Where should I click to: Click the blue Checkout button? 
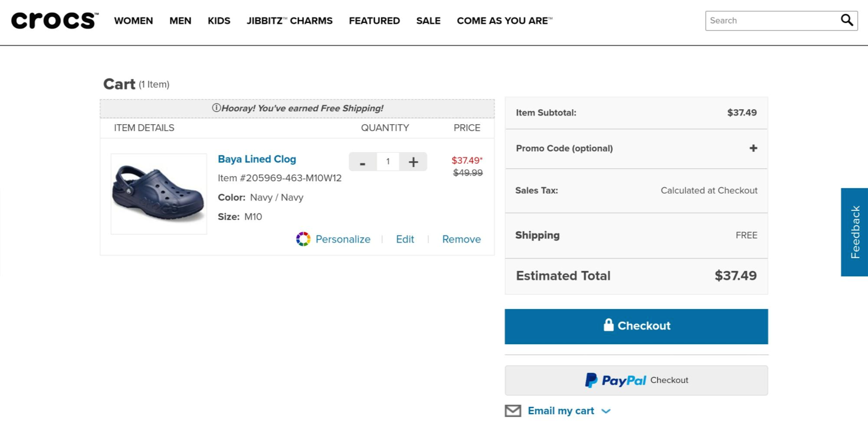tap(636, 326)
